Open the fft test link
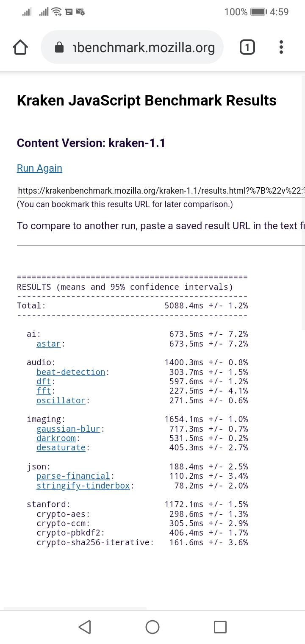This screenshot has width=305, height=644. 44,391
